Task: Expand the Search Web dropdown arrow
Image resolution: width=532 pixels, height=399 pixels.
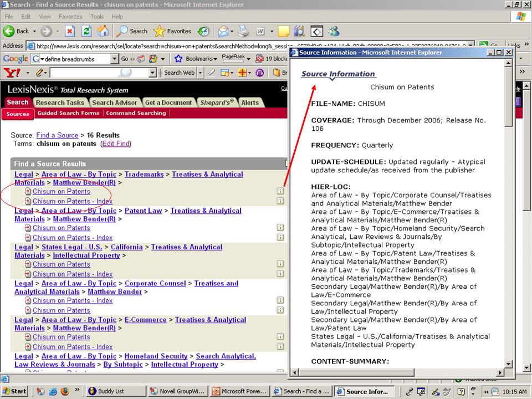Action: pos(200,73)
